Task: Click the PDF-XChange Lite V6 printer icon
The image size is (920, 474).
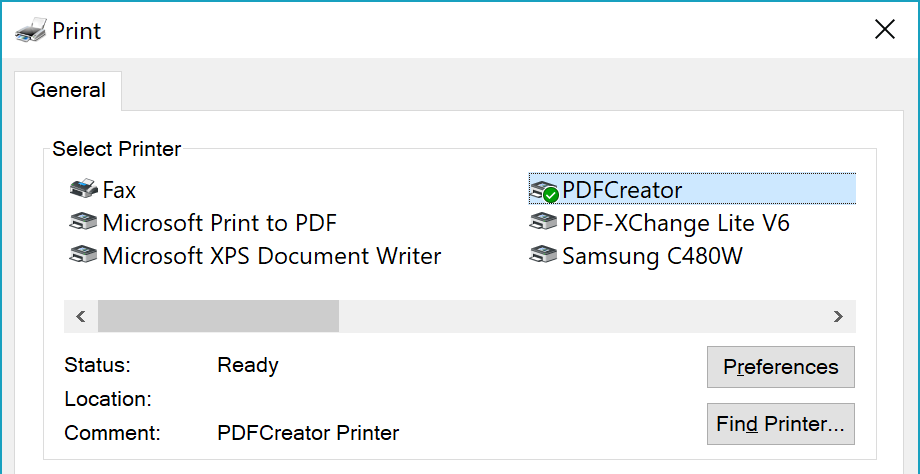Action: [x=543, y=222]
